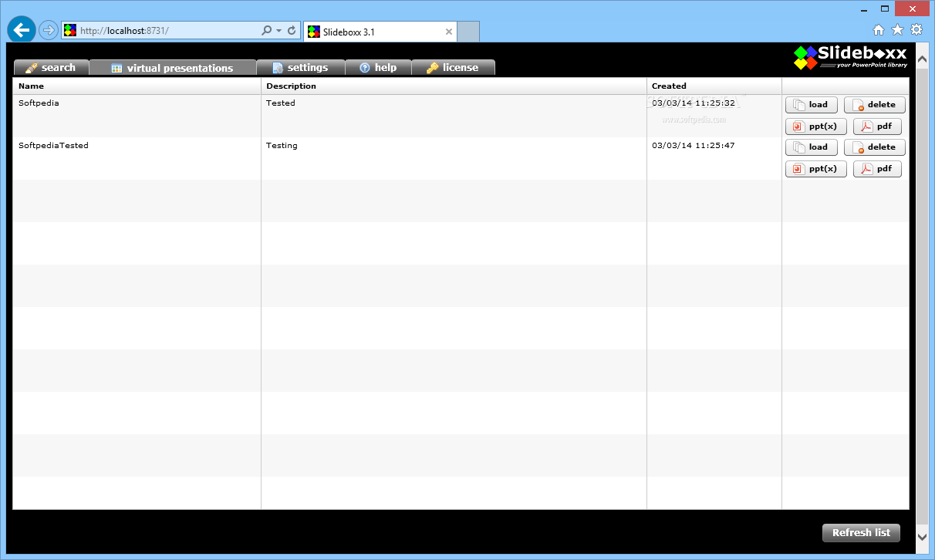Click the localhost:8731 address field
The image size is (935, 560).
click(160, 31)
